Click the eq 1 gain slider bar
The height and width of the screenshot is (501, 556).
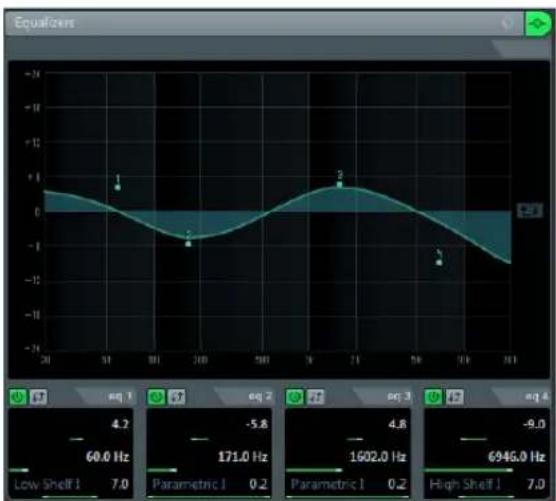click(77, 439)
